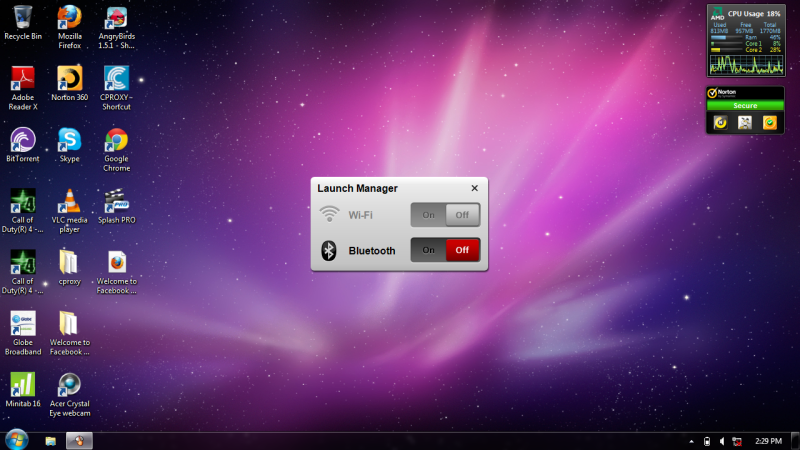The width and height of the screenshot is (800, 450).
Task: Click the red Bluetooth Off switch
Action: pyautogui.click(x=462, y=250)
